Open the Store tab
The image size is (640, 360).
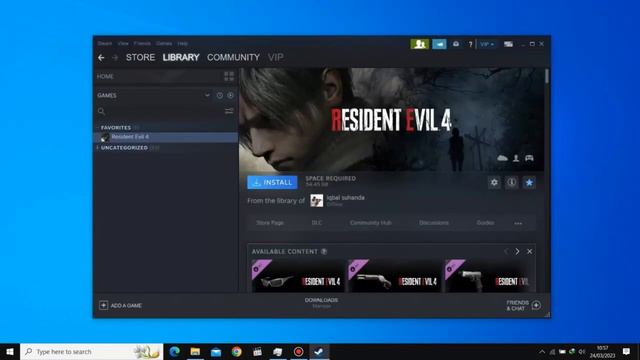point(140,58)
